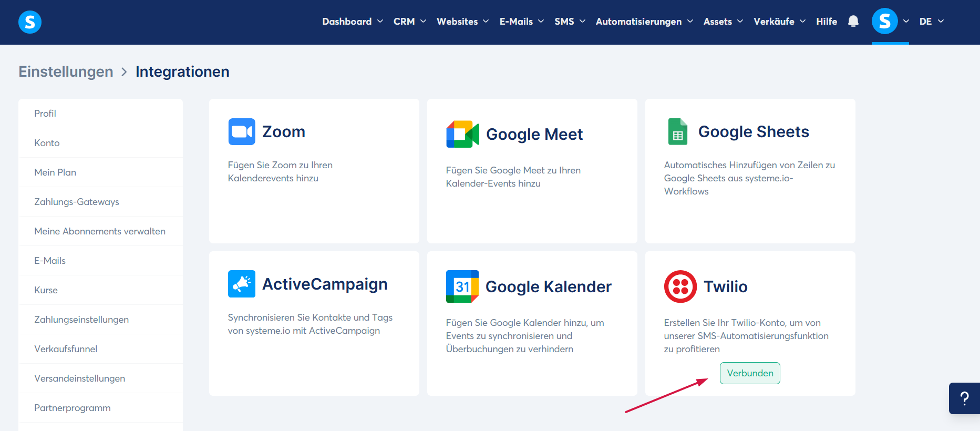Select Konto in the settings sidebar
The width and height of the screenshot is (980, 431).
pos(100,143)
